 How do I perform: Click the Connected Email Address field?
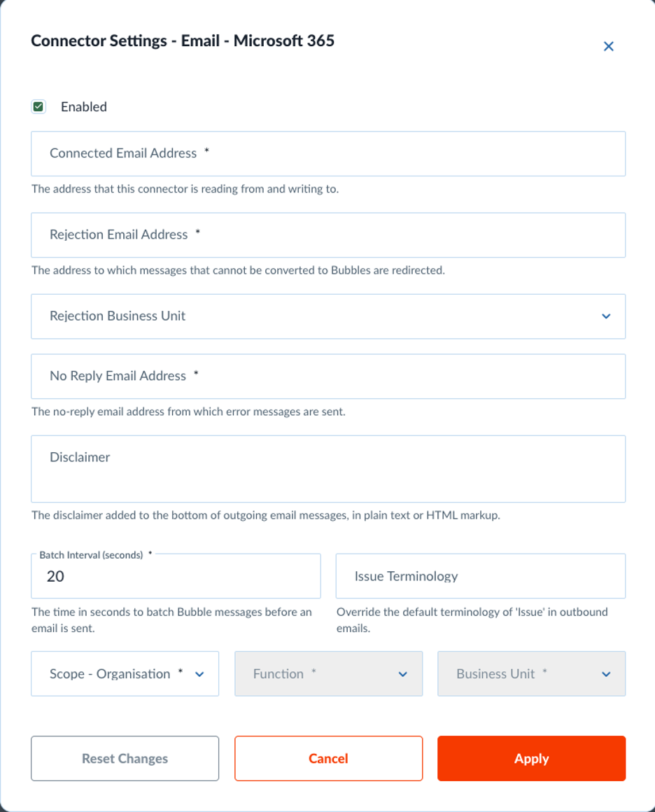[x=327, y=154]
